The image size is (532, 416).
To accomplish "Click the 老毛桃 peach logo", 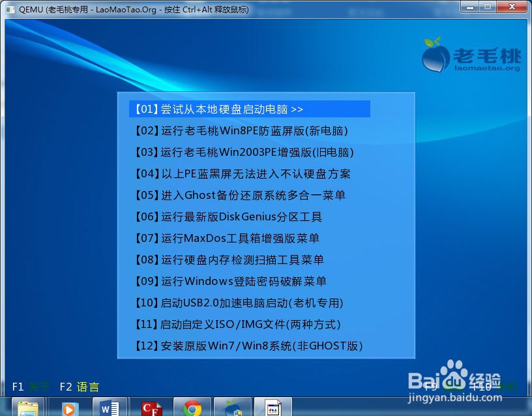I will tap(471, 55).
